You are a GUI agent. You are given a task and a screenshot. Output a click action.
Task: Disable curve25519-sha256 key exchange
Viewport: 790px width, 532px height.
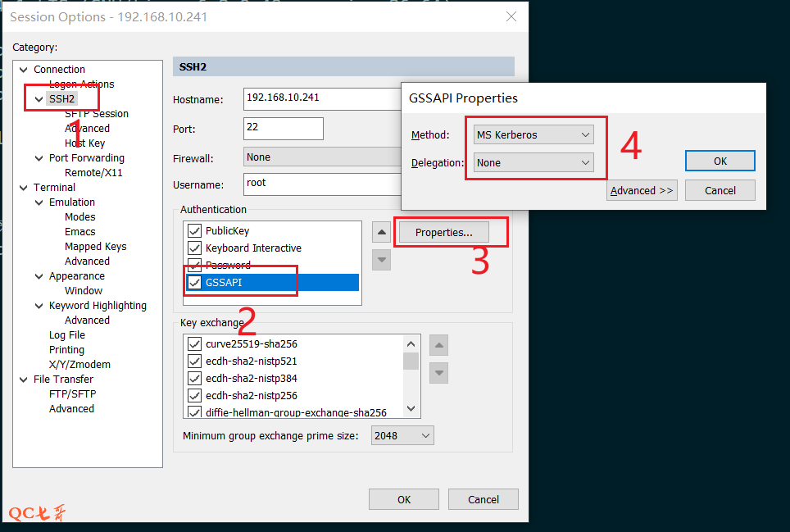[195, 344]
